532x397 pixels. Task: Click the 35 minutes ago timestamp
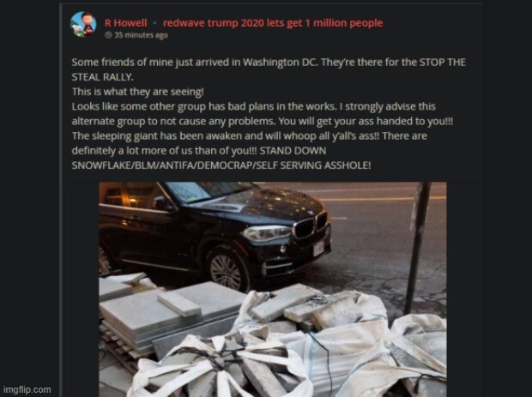(x=141, y=35)
